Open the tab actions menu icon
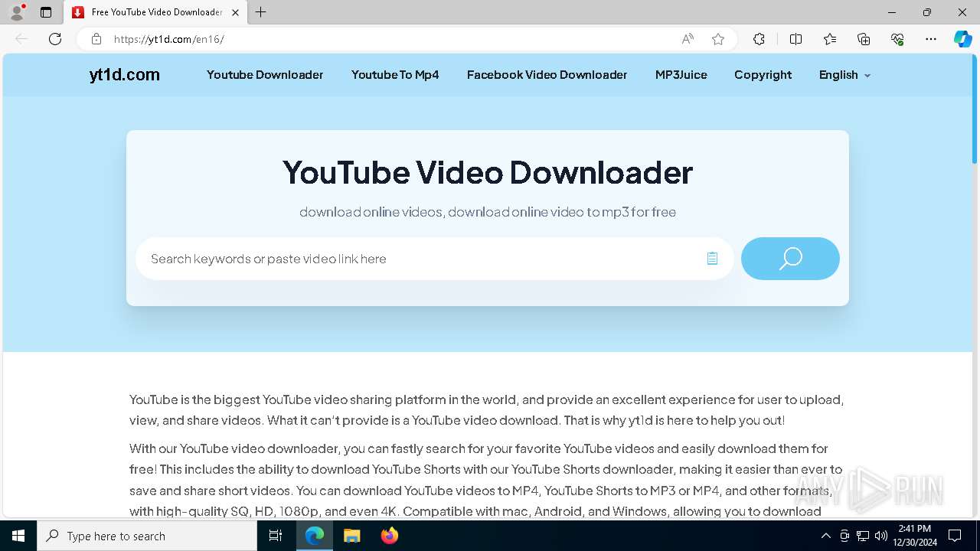The image size is (980, 551). (x=46, y=12)
